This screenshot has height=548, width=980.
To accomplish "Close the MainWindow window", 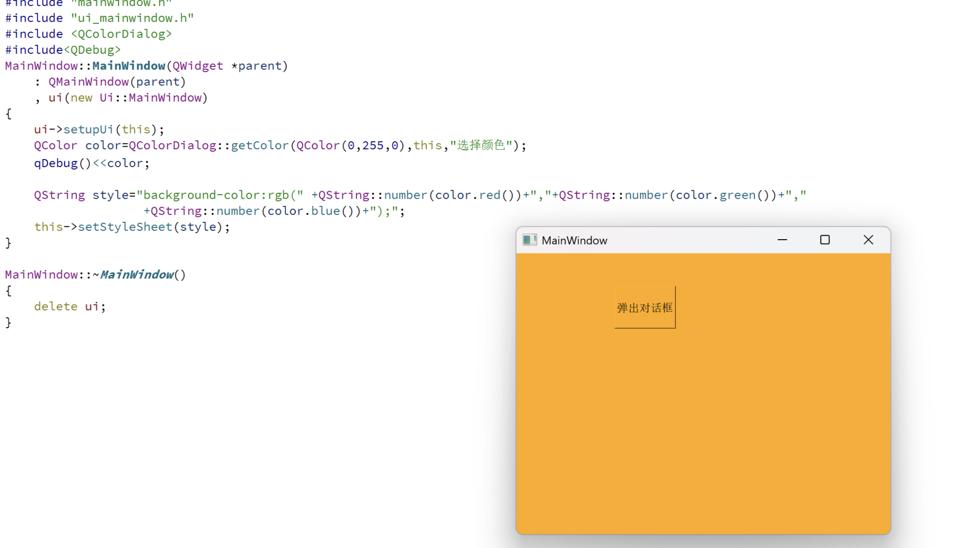I will [x=868, y=240].
